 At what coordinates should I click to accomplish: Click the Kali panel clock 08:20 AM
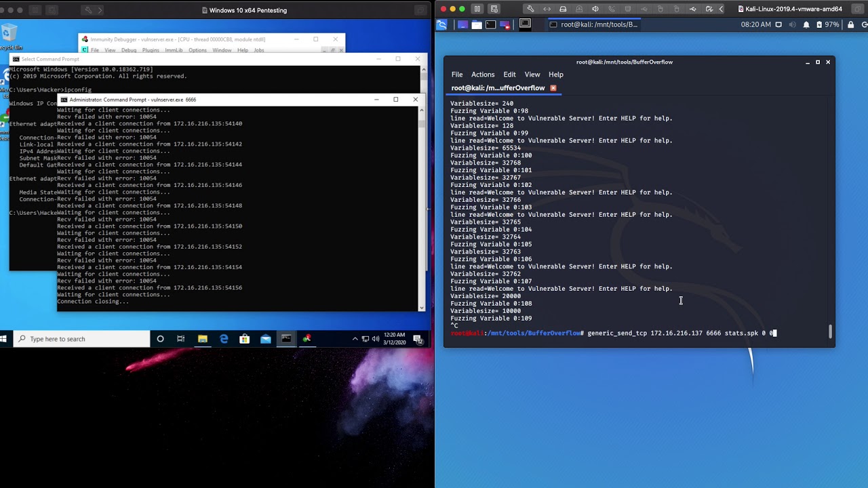(x=756, y=24)
